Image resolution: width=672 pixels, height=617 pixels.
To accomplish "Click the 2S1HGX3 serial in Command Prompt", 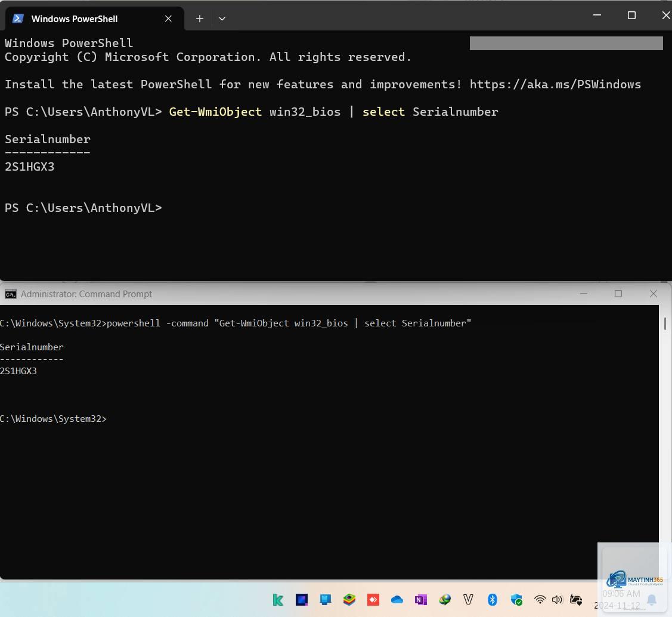I will click(18, 371).
